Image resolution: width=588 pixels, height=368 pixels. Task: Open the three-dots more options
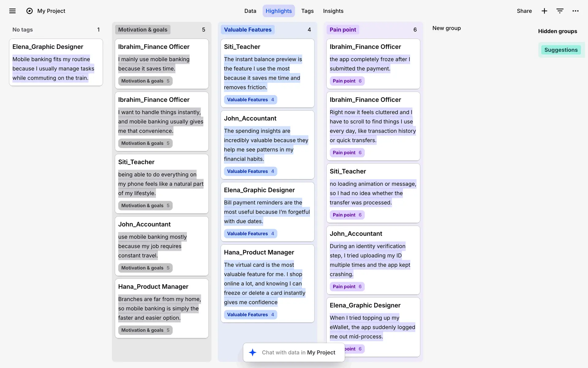[x=575, y=11]
